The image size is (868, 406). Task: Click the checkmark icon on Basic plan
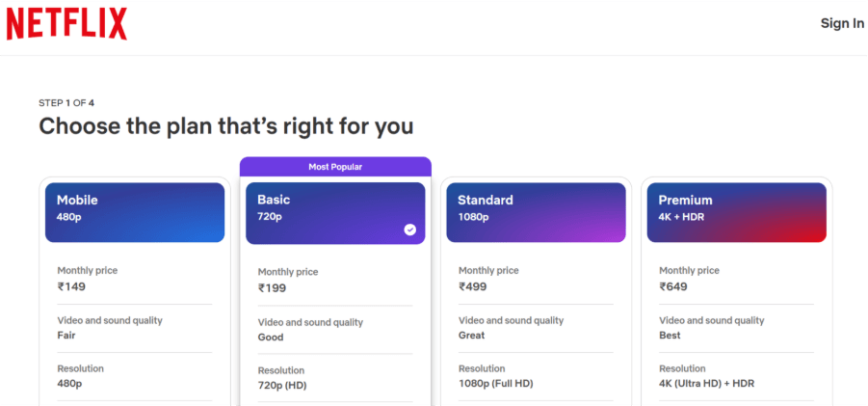click(410, 230)
